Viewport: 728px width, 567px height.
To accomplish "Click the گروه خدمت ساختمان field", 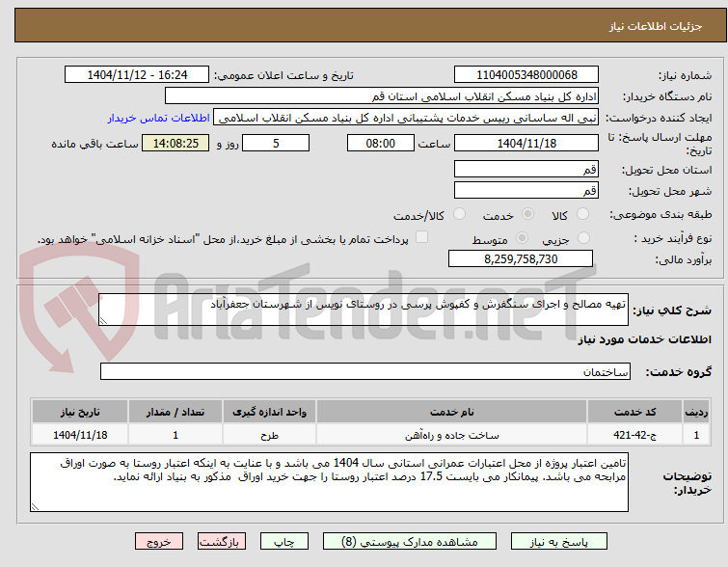I will pyautogui.click(x=365, y=371).
